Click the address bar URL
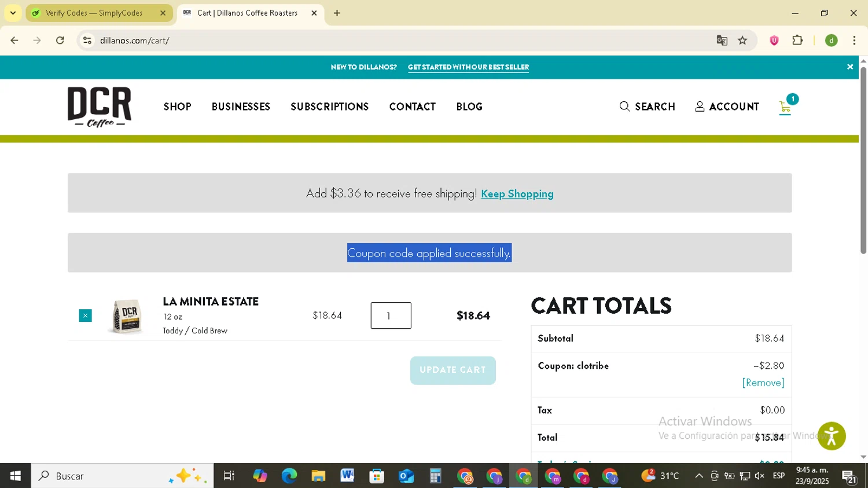868x488 pixels. point(134,41)
